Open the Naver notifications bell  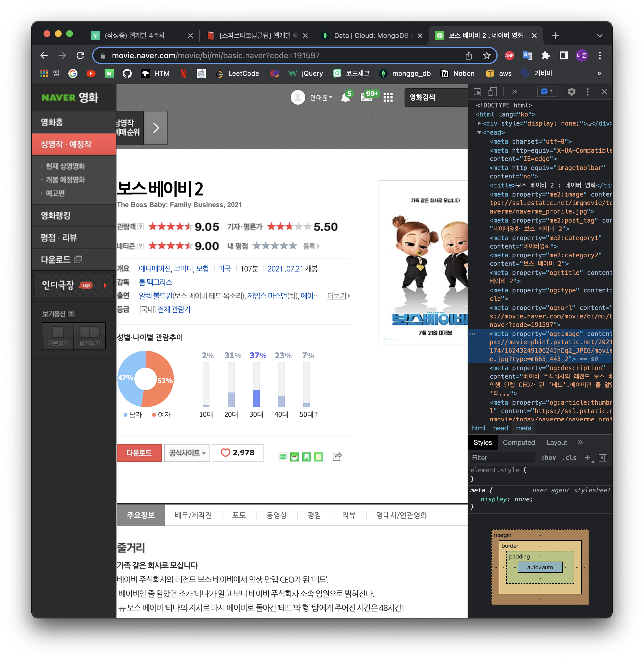[x=346, y=98]
